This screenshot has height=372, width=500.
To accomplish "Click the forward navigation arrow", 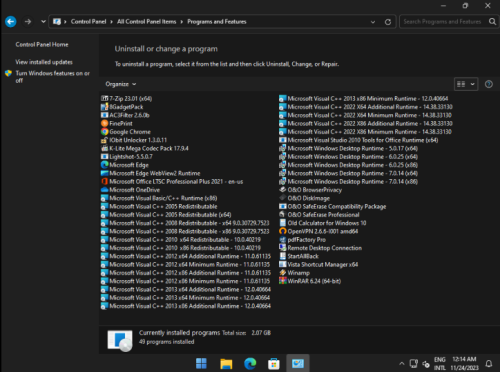I will coord(28,22).
